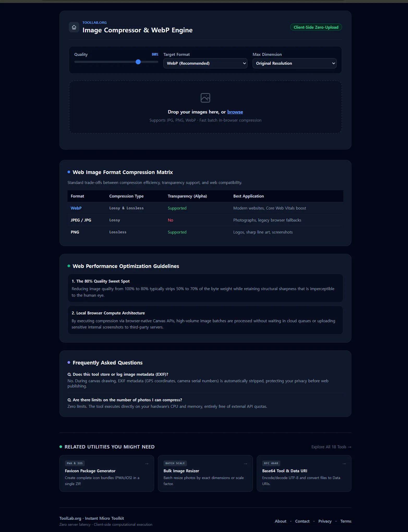408x532 pixels.
Task: Click 'RFC 4648' tag label
Action: [x=271, y=463]
